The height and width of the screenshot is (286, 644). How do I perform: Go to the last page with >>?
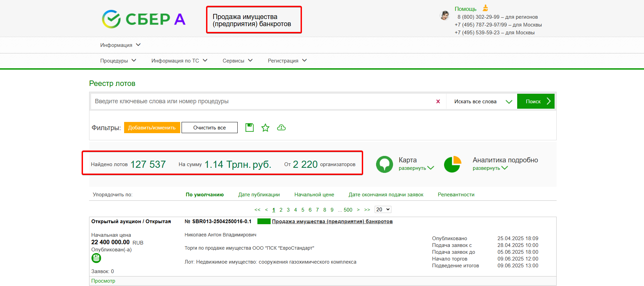tap(367, 210)
